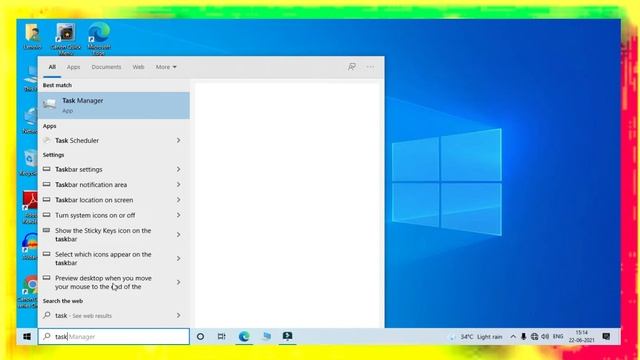Click the Taskbar settings monitor icon
Image resolution: width=640 pixels, height=360 pixels.
pos(47,169)
